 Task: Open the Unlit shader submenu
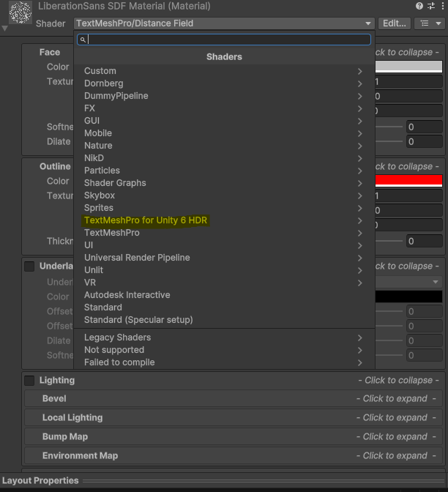[224, 270]
